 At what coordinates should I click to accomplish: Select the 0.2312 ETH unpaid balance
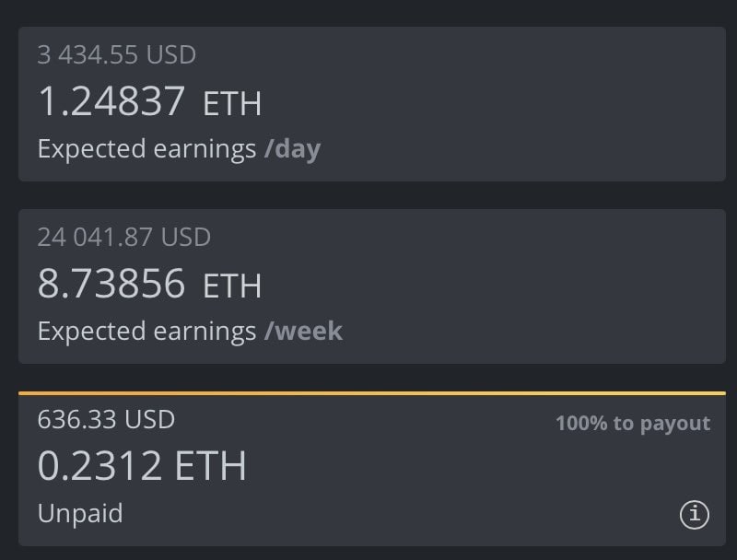(x=142, y=465)
